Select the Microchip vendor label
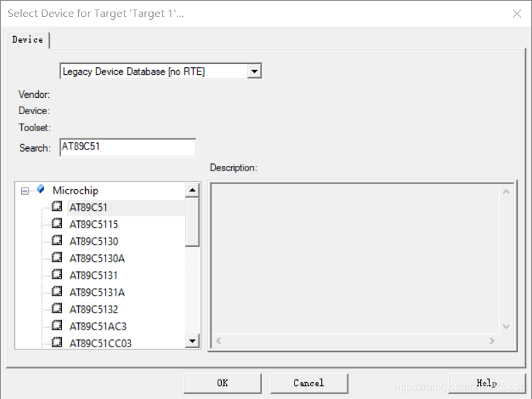Image resolution: width=532 pixels, height=399 pixels. [76, 190]
